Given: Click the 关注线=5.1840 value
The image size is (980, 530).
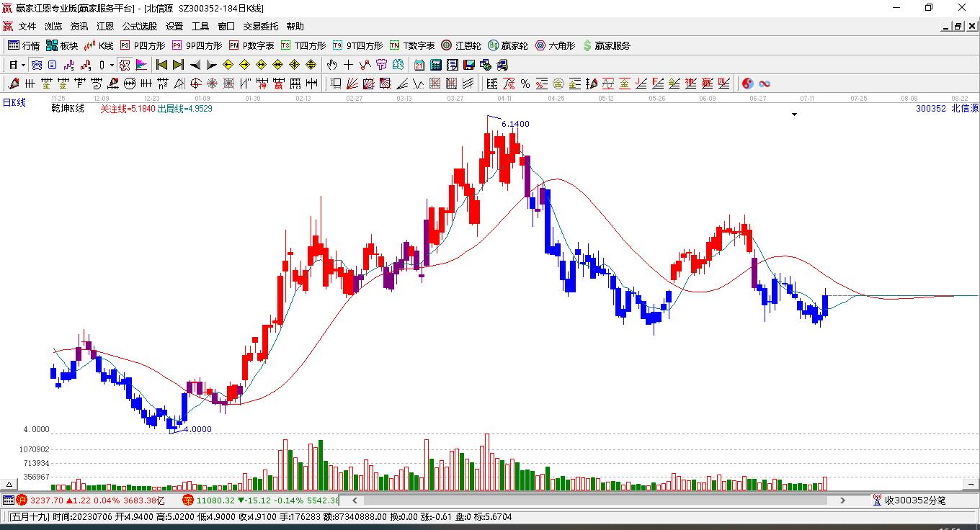Looking at the screenshot, I should [x=128, y=109].
